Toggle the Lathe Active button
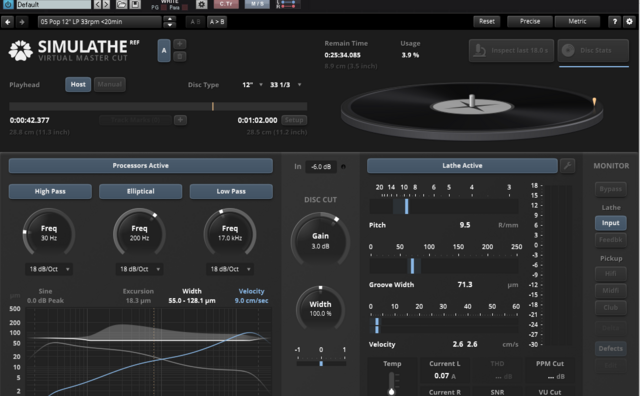 tap(462, 166)
